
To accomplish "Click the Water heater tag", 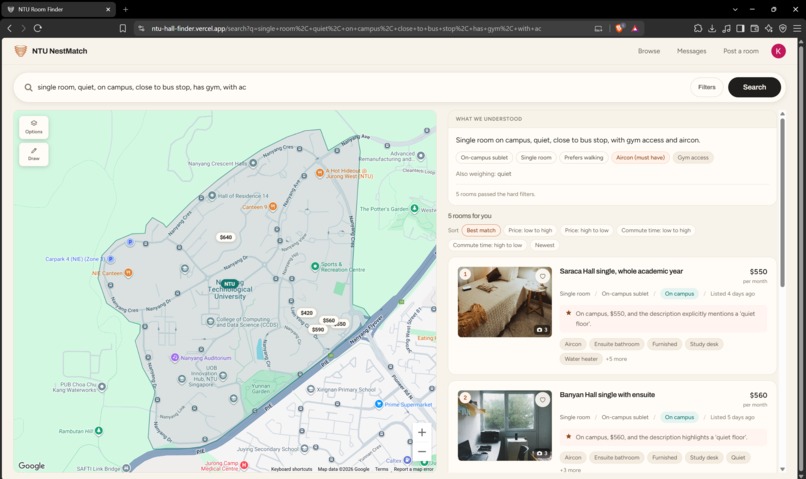I will [581, 359].
